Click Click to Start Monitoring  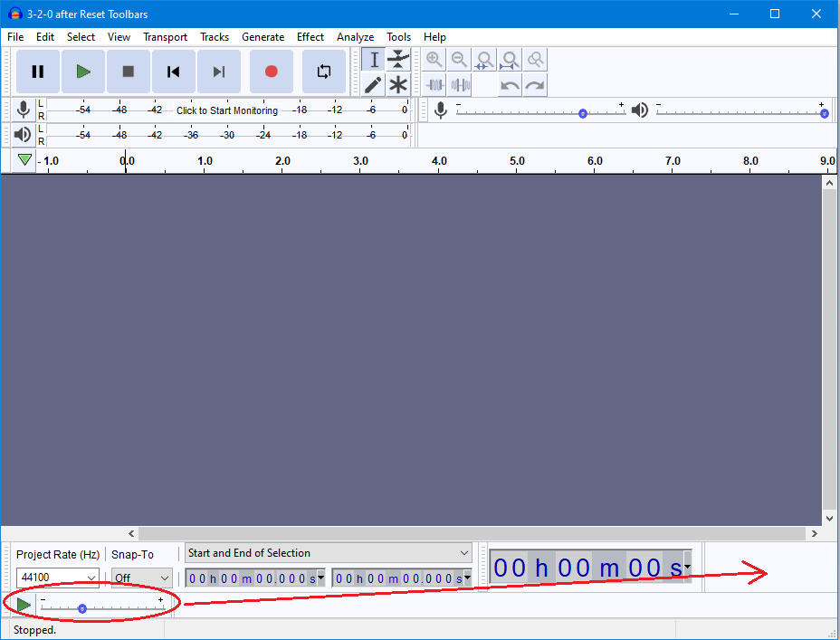(225, 110)
